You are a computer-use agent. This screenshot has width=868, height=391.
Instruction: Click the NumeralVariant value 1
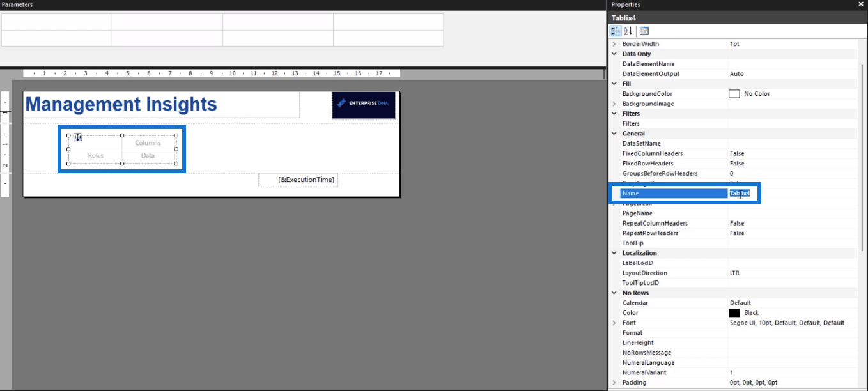(x=732, y=372)
